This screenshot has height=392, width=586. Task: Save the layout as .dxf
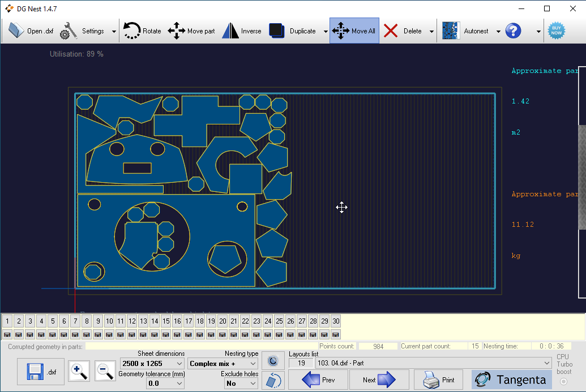point(40,371)
